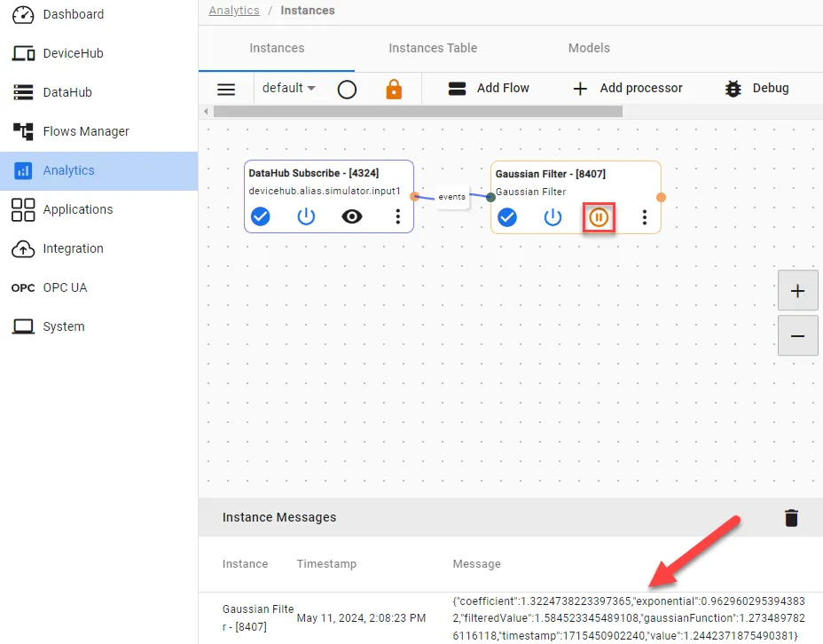Click the scrollbar left arrow
823x644 pixels.
pos(207,111)
